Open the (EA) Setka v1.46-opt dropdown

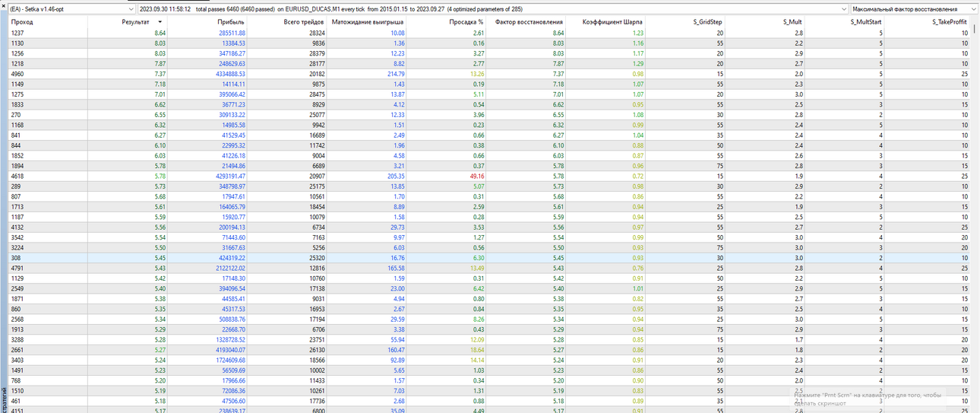pos(72,9)
